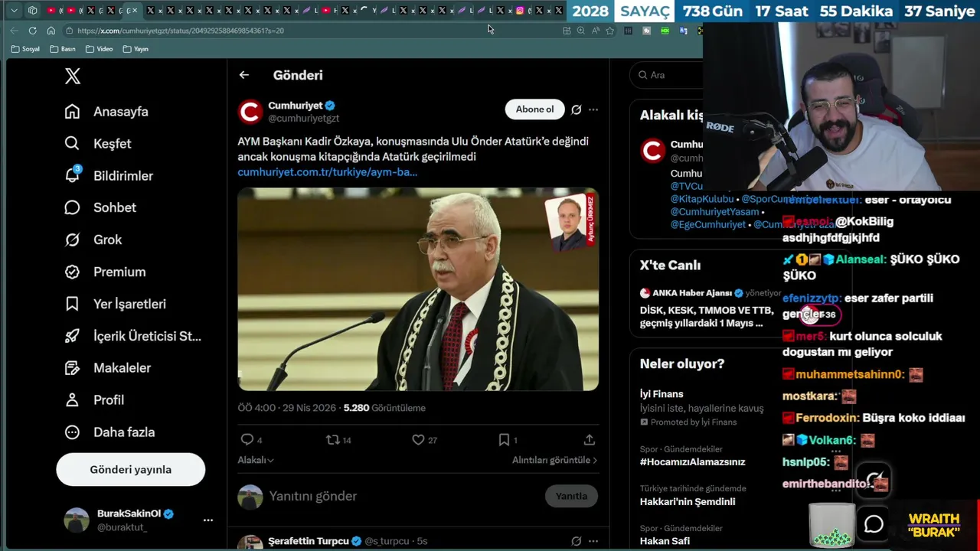Expand the Alakalı sort dropdown
This screenshot has width=980, height=551.
pyautogui.click(x=256, y=460)
